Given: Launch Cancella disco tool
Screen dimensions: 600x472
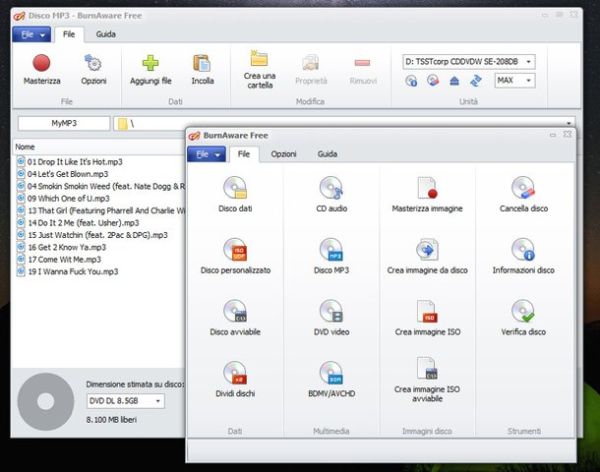Looking at the screenshot, I should (x=523, y=194).
